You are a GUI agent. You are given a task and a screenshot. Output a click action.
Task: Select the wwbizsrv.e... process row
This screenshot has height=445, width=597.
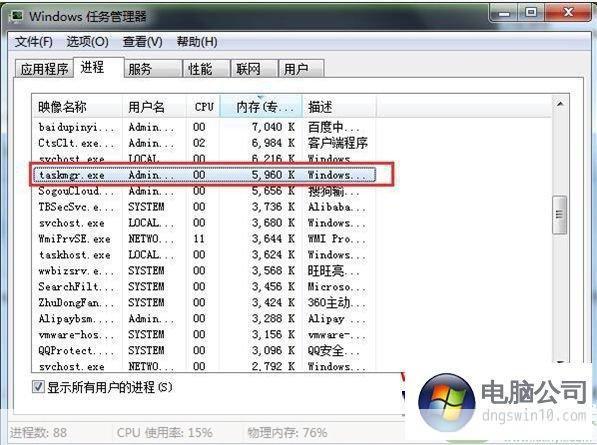pyautogui.click(x=204, y=271)
